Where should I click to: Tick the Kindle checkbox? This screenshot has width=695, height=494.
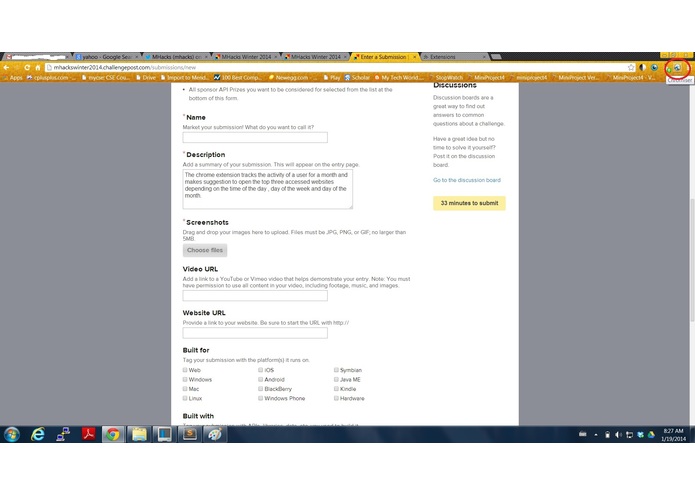(336, 389)
